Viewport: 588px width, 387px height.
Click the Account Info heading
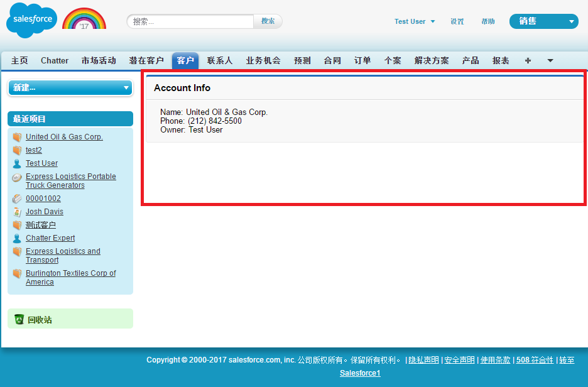tap(182, 88)
